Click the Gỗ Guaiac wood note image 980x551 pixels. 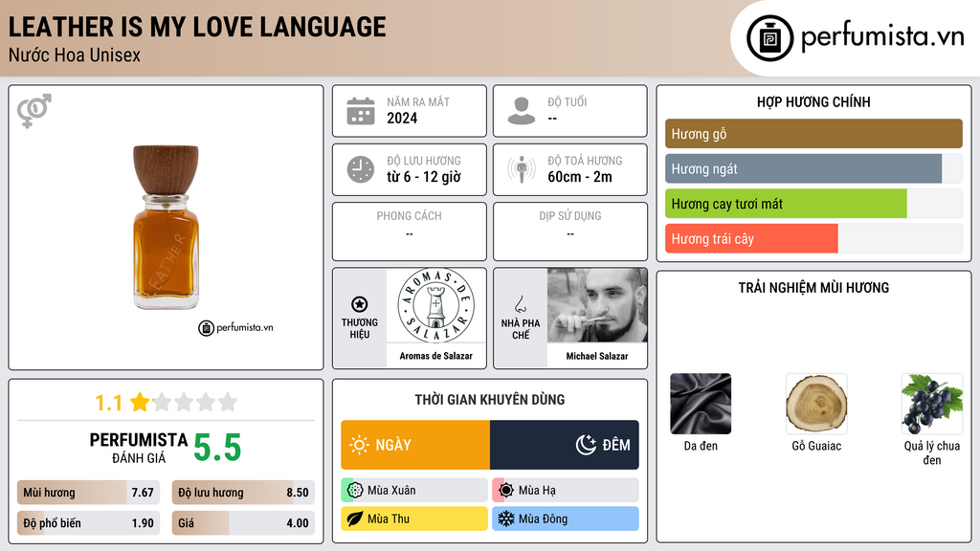point(816,404)
